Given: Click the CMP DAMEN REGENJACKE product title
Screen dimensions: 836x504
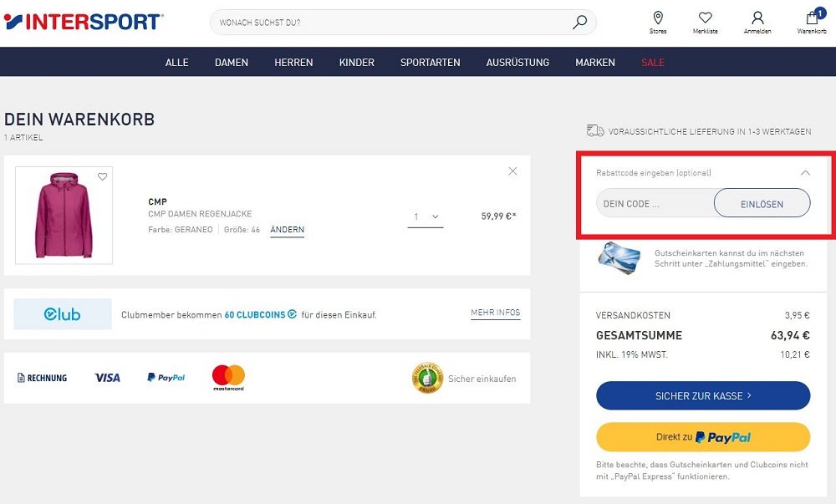Looking at the screenshot, I should coord(200,214).
